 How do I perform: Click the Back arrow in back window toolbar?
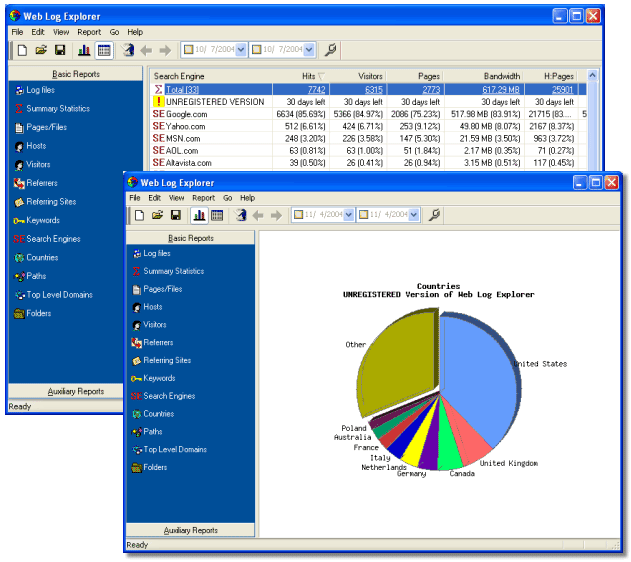pyautogui.click(x=146, y=50)
